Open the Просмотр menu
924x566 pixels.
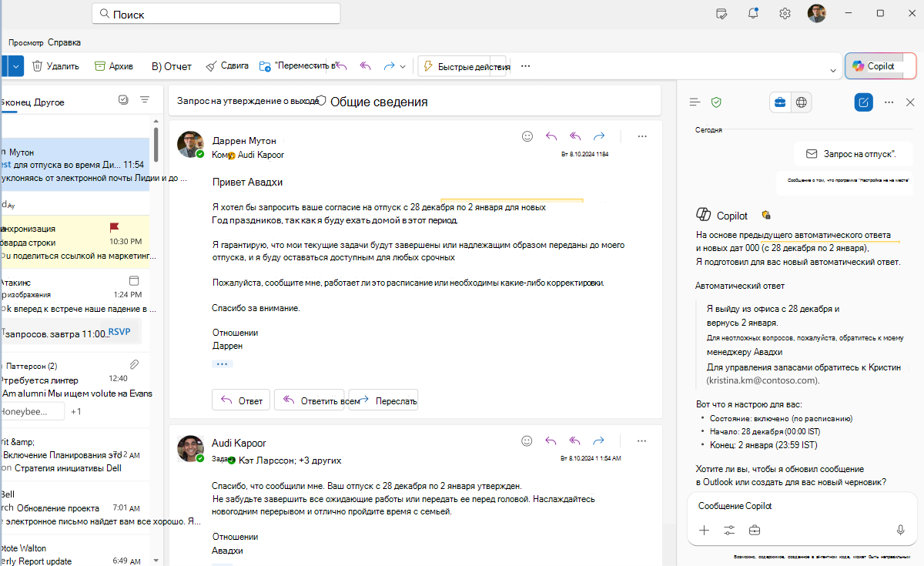tap(26, 42)
